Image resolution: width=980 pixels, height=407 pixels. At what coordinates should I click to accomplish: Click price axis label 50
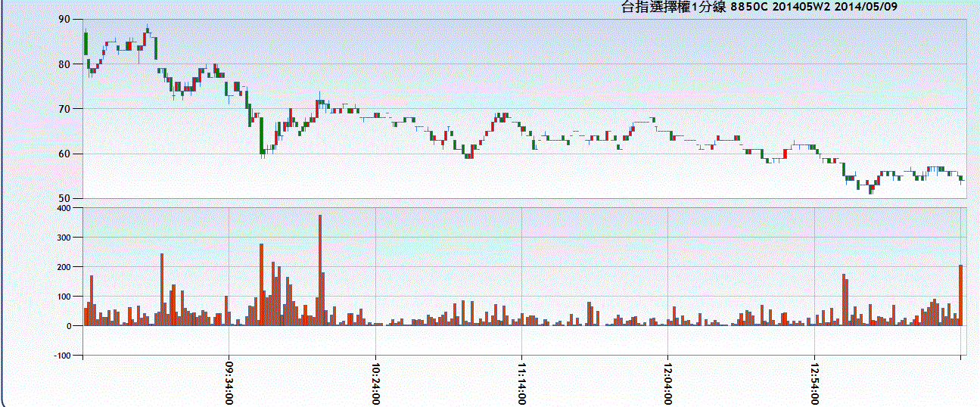66,198
